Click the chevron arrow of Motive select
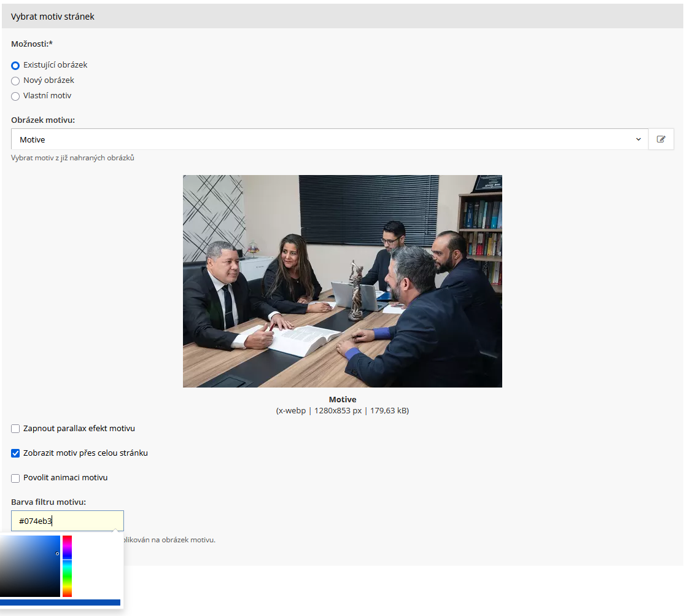Viewport: 687px width, 616px height. click(638, 139)
